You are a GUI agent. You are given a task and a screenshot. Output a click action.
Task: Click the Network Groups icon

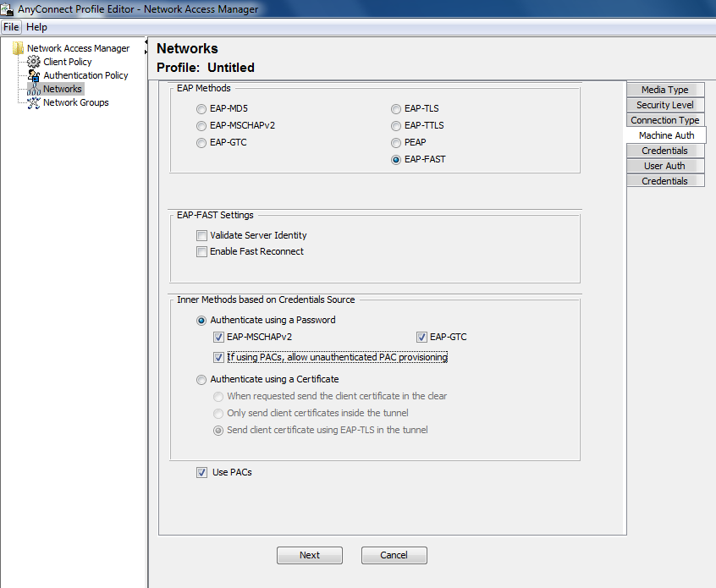[33, 102]
